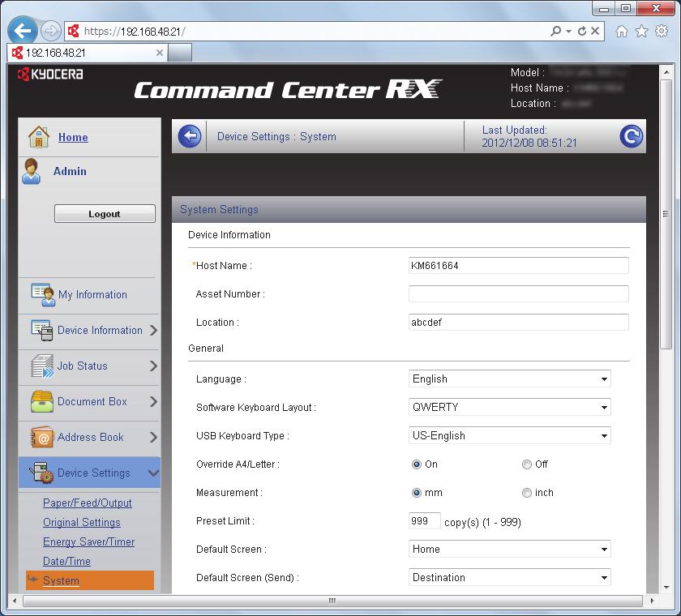681x616 pixels.
Task: Collapse the Device Settings chevron
Action: (153, 473)
